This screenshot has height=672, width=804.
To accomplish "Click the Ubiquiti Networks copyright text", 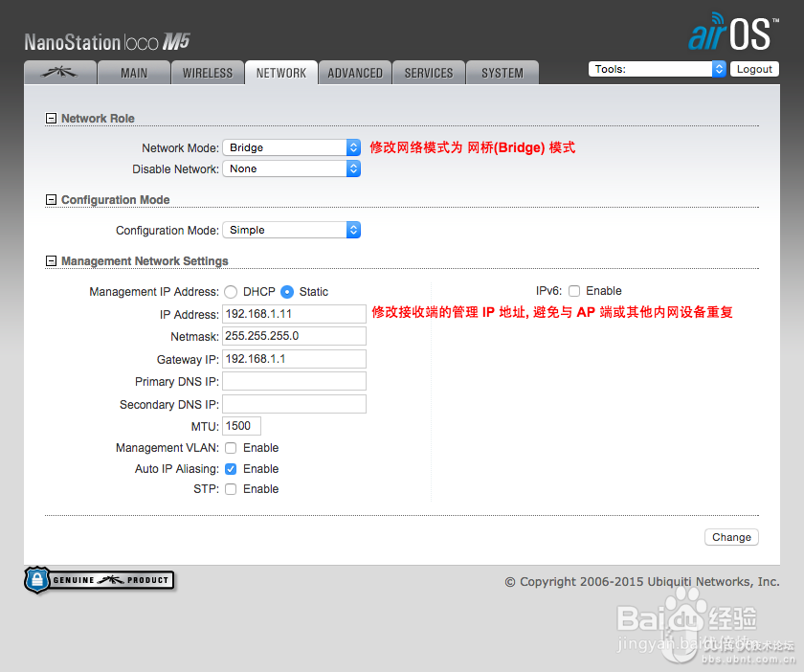I will tap(642, 582).
